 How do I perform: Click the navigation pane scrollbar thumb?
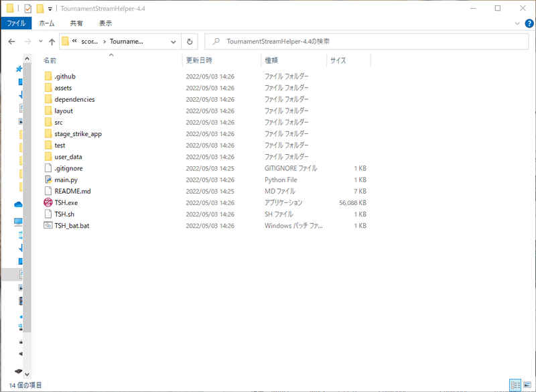[x=27, y=198]
